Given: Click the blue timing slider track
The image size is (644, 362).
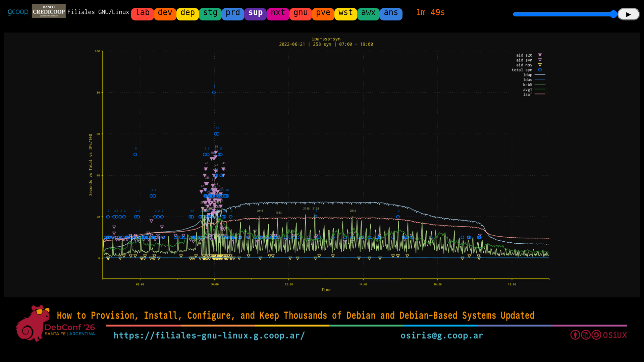Looking at the screenshot, I should pyautogui.click(x=565, y=14).
